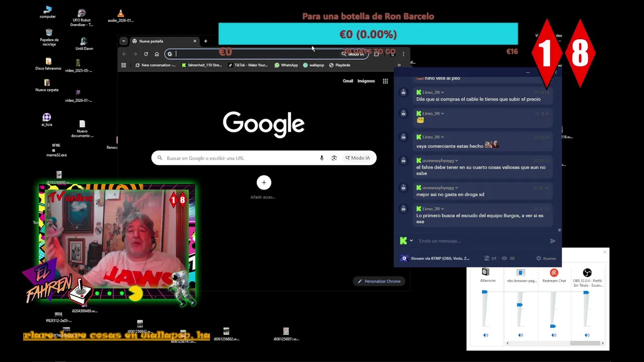Image resolution: width=644 pixels, height=362 pixels.
Task: Open Chrome three-dot menu
Action: (403, 54)
